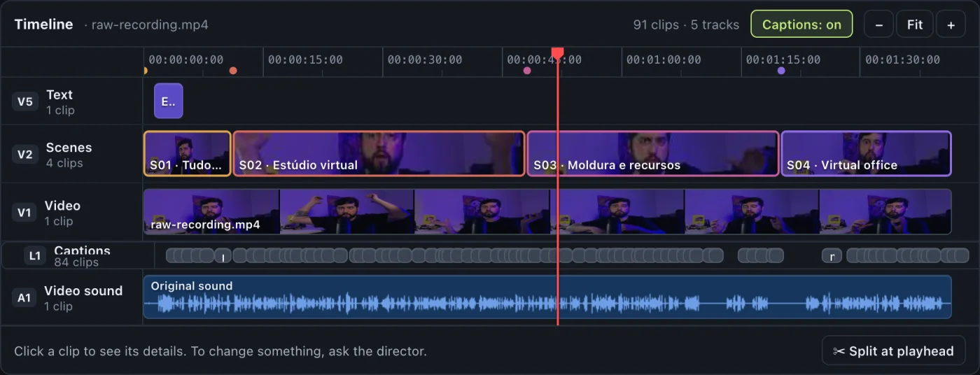Click the red playhead handle
The width and height of the screenshot is (980, 375).
pos(557,53)
